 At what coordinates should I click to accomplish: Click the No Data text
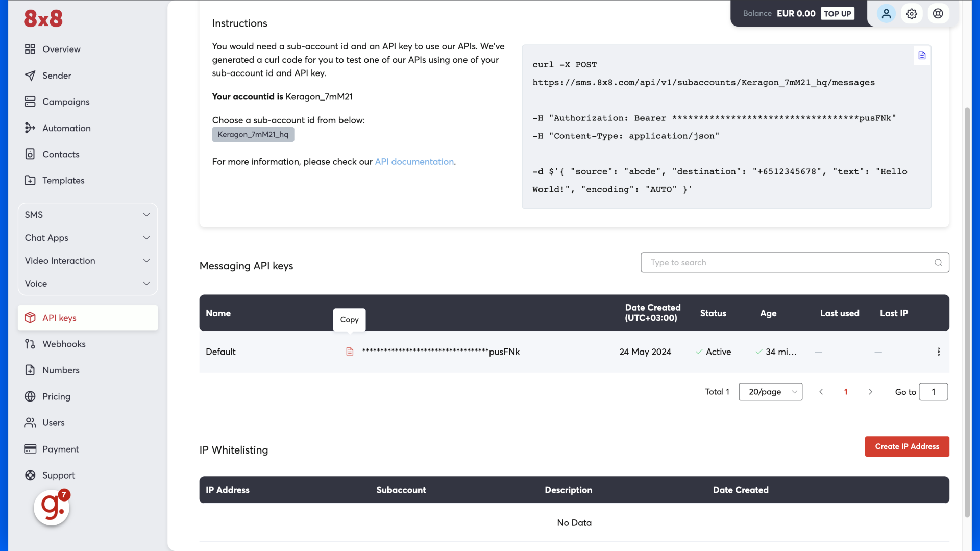coord(574,523)
